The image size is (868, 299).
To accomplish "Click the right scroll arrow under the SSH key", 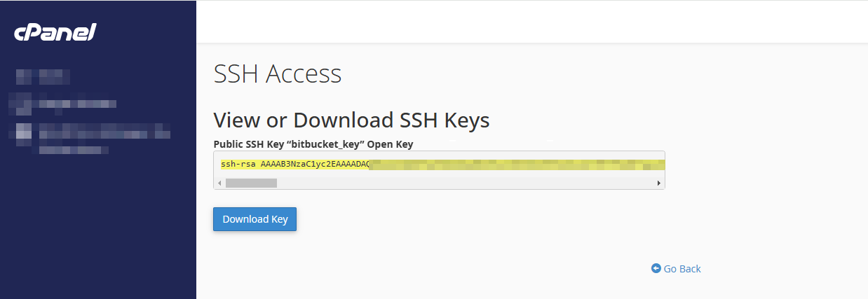I will pyautogui.click(x=659, y=183).
